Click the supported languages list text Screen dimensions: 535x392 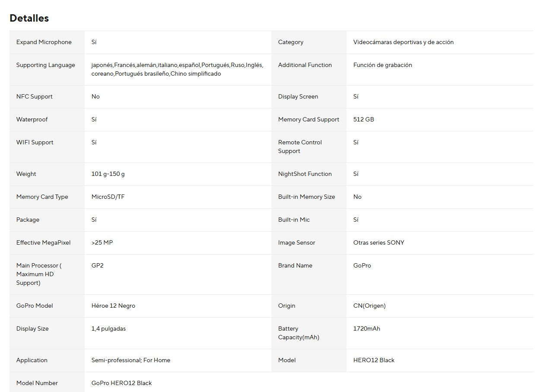tap(177, 69)
